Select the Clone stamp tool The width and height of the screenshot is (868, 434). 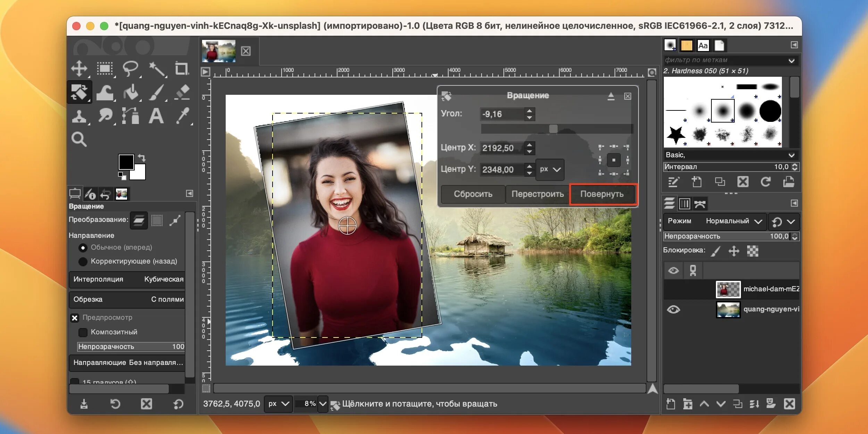[79, 116]
